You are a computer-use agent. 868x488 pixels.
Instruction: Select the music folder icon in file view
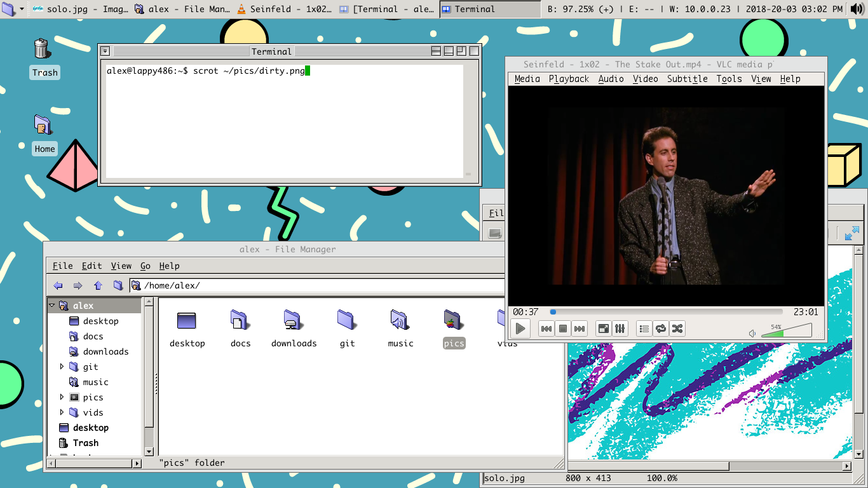tap(400, 320)
